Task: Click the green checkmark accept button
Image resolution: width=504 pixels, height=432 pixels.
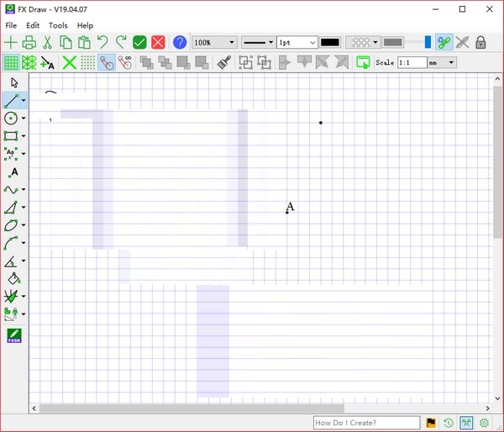Action: (139, 43)
